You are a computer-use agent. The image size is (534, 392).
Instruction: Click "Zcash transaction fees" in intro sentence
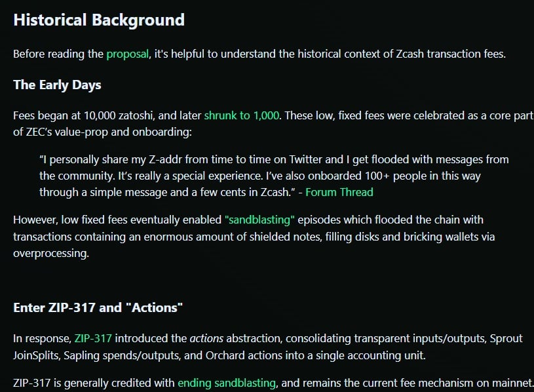click(448, 54)
